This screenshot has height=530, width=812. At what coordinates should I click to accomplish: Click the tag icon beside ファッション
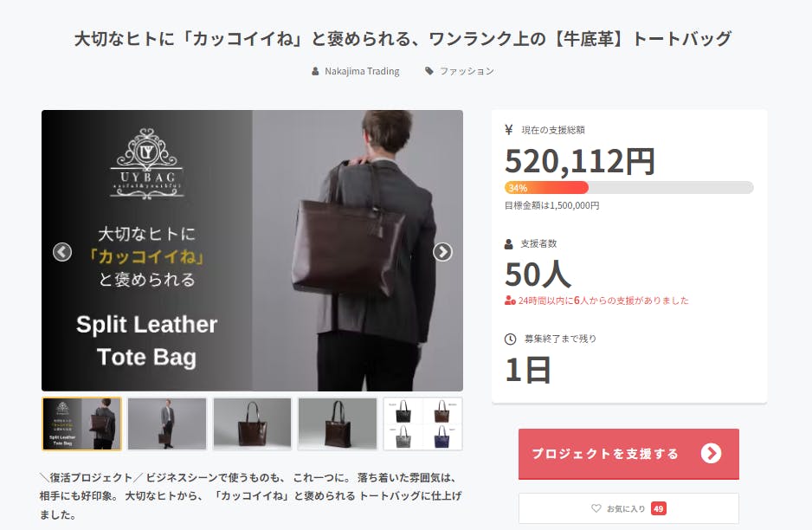click(x=429, y=71)
